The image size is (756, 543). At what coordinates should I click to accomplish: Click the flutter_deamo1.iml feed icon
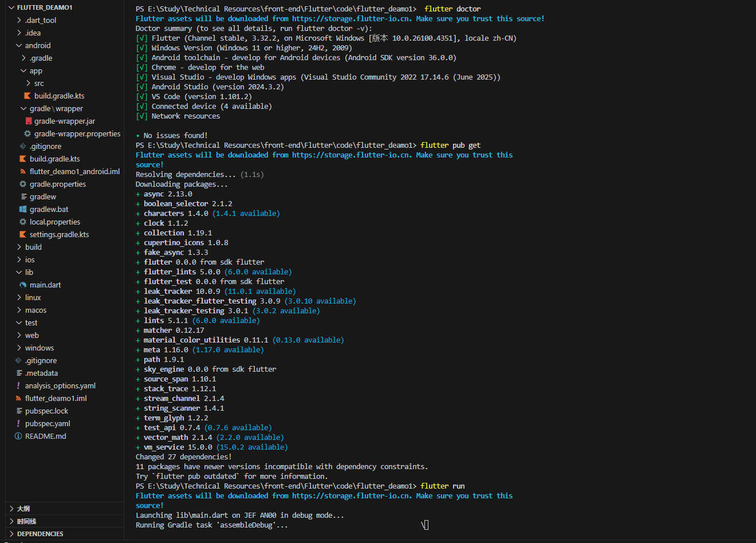18,398
